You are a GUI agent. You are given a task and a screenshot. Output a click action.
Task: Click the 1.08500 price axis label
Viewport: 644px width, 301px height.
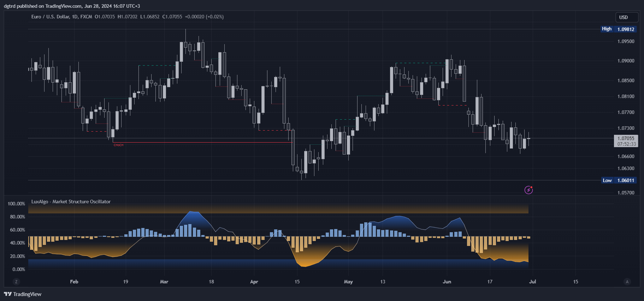click(626, 80)
